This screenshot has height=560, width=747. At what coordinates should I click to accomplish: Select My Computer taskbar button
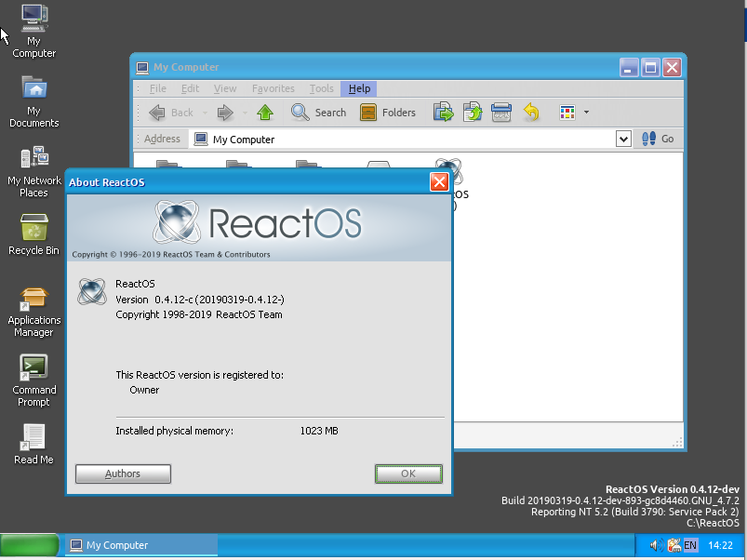141,545
